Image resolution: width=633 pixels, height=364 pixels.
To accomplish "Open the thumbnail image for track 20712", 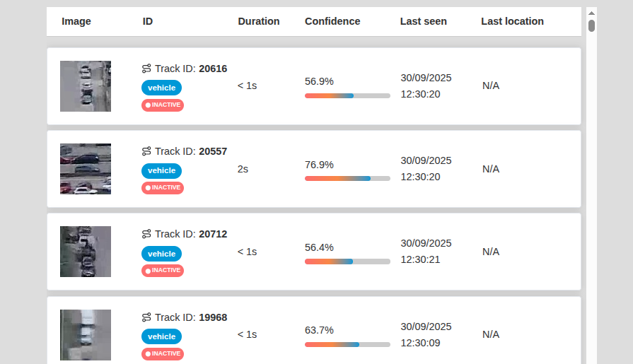I will click(86, 252).
